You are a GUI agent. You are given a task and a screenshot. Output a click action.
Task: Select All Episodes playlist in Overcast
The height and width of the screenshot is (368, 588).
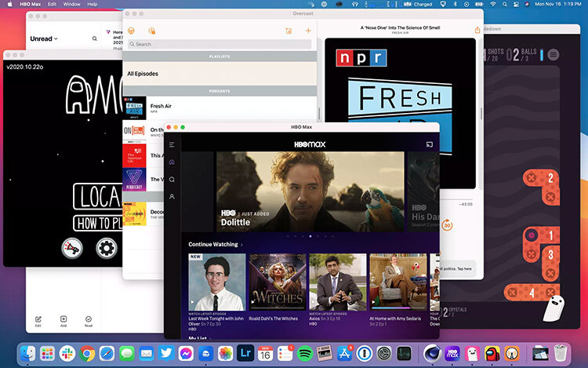(220, 74)
